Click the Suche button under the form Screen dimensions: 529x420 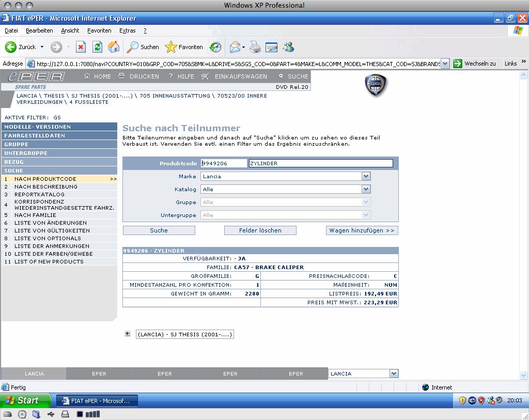click(159, 230)
